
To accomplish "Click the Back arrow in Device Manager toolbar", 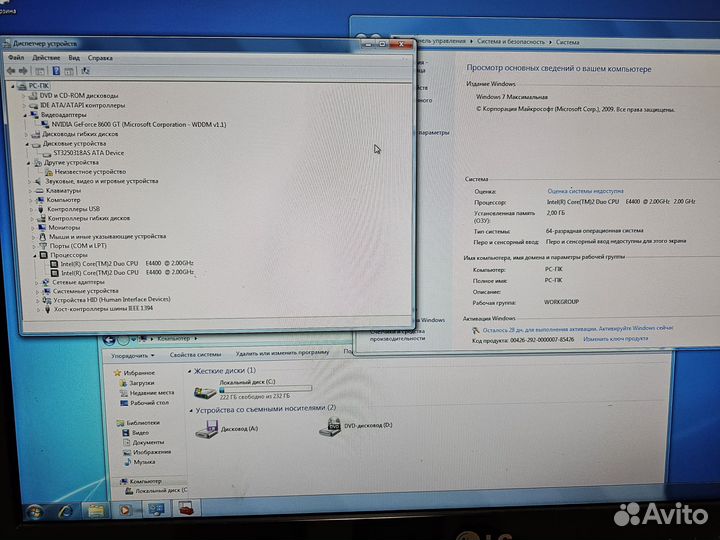I will (x=11, y=70).
